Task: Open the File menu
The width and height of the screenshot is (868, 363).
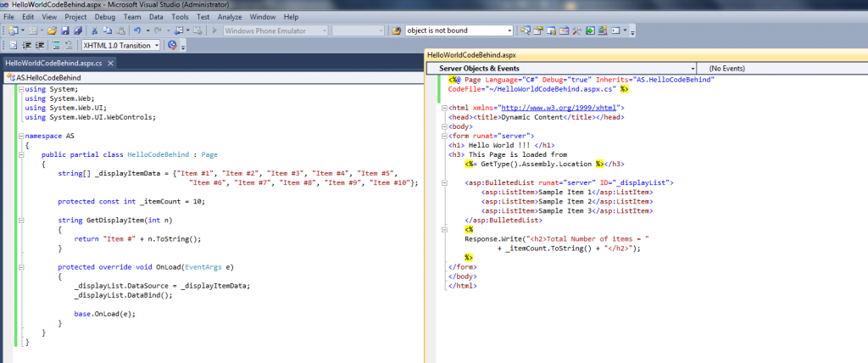Action: coord(8,17)
